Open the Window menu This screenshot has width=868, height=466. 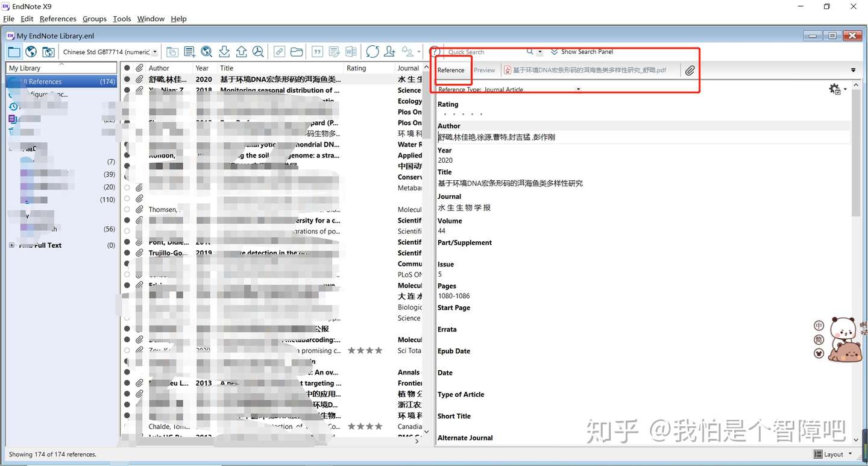coord(151,19)
